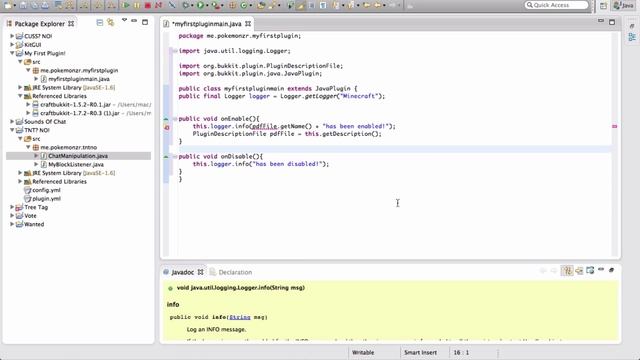640x360 pixels.
Task: Toggle Link with Selection in Javadoc view
Action: [567, 271]
